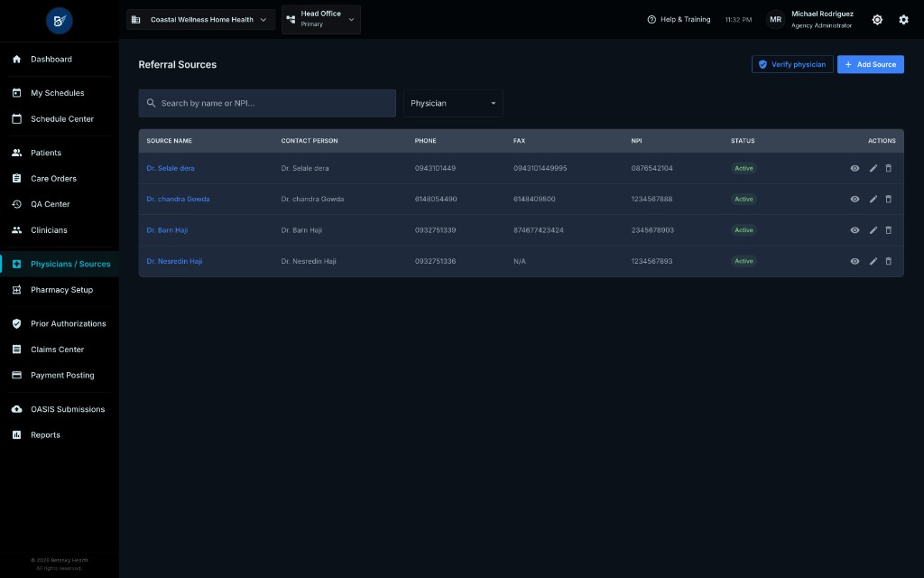Open the Dr. Barn Haji source link
The image size is (924, 578).
click(167, 230)
